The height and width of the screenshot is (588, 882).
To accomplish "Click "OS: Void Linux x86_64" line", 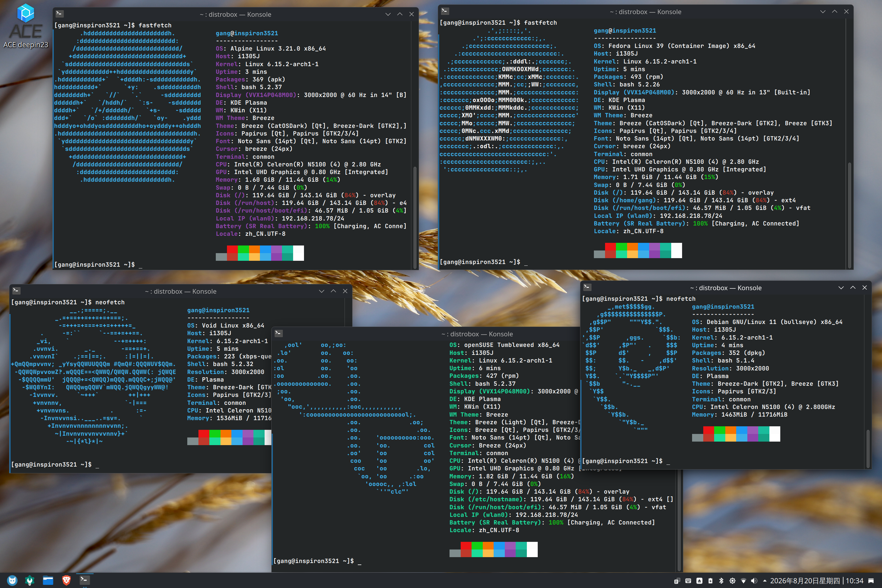I will [225, 325].
